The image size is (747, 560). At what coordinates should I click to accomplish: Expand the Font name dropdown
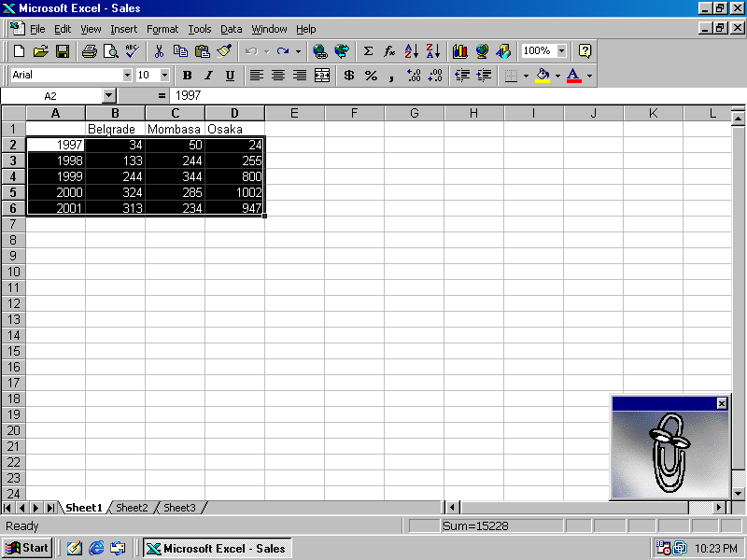(127, 76)
